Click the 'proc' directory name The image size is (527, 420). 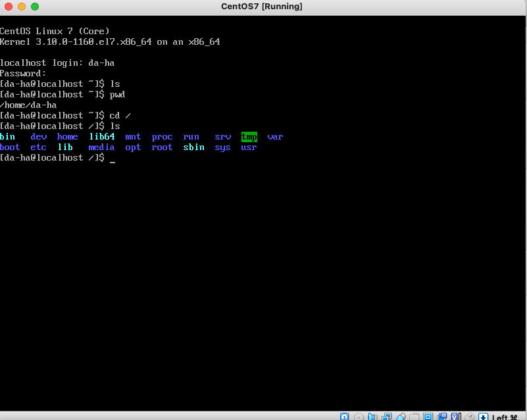162,137
